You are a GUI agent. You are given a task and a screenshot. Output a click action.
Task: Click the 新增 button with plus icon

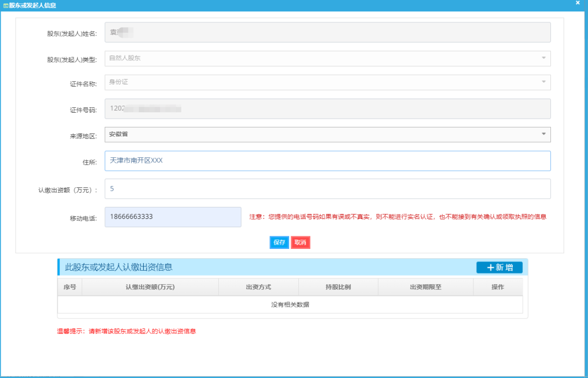coord(499,267)
